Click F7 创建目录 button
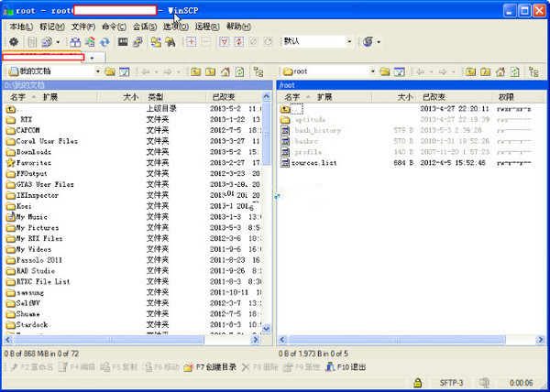The width and height of the screenshot is (550, 392). pos(211,367)
